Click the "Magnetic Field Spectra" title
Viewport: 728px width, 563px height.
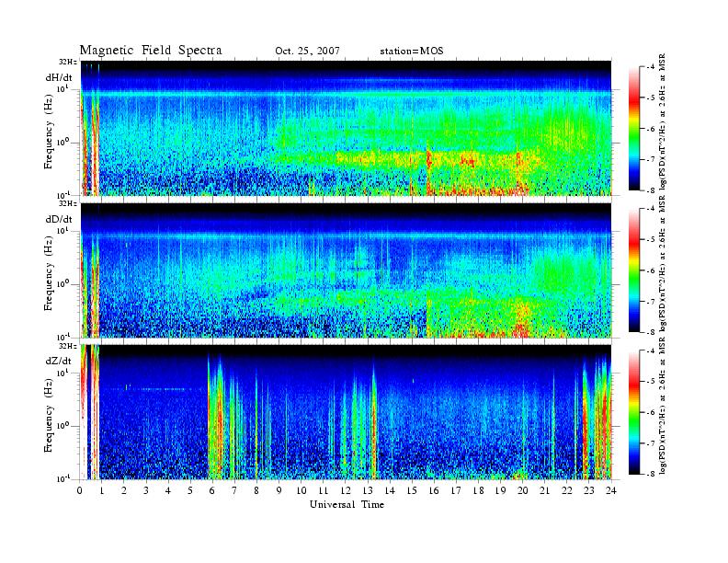pyautogui.click(x=151, y=51)
